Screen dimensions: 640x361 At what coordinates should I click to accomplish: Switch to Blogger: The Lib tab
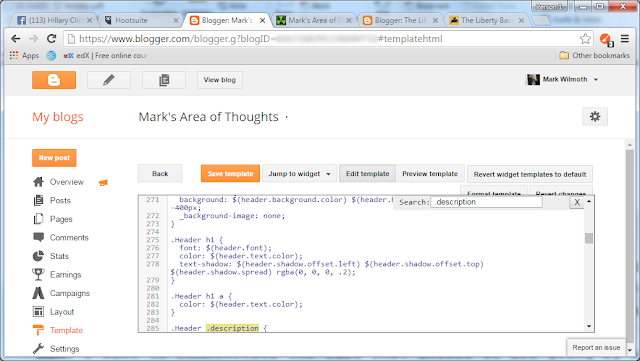400,20
